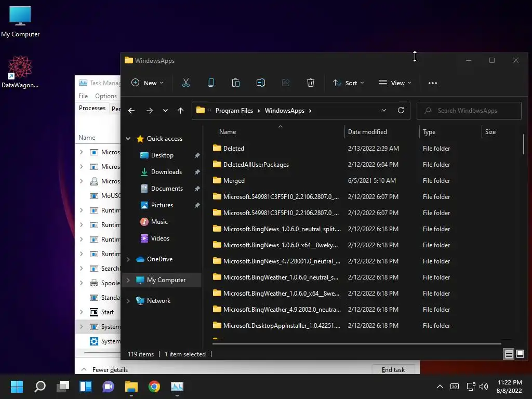
Task: Click the vertical scrollbar in file list
Action: [x=524, y=144]
